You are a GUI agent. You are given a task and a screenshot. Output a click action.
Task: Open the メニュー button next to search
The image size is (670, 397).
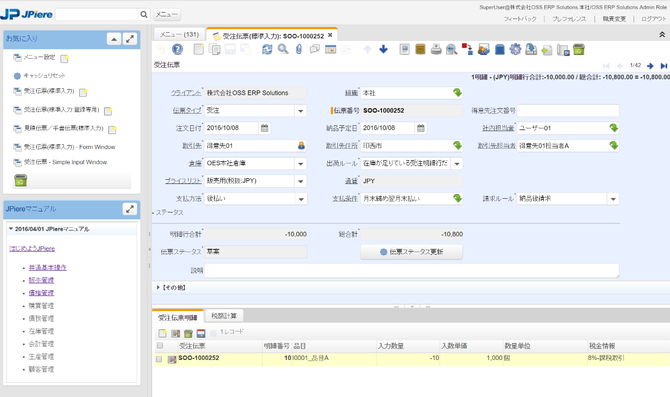[x=167, y=15]
